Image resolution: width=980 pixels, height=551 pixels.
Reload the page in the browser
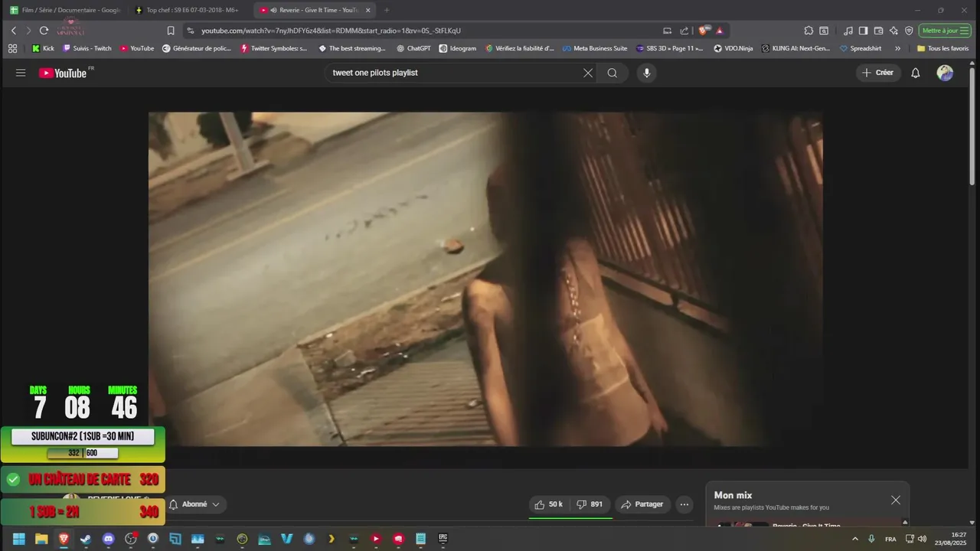44,31
